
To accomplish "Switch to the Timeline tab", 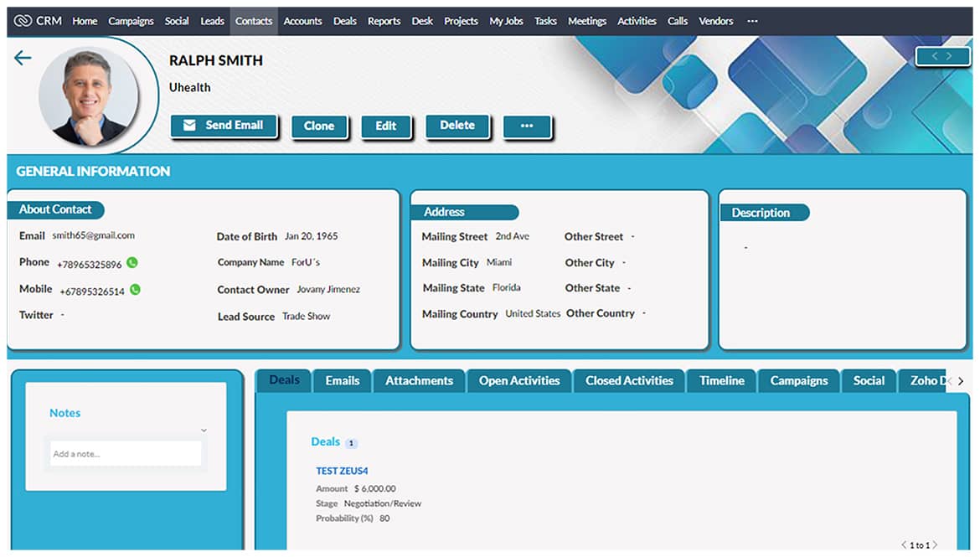I will pos(721,381).
